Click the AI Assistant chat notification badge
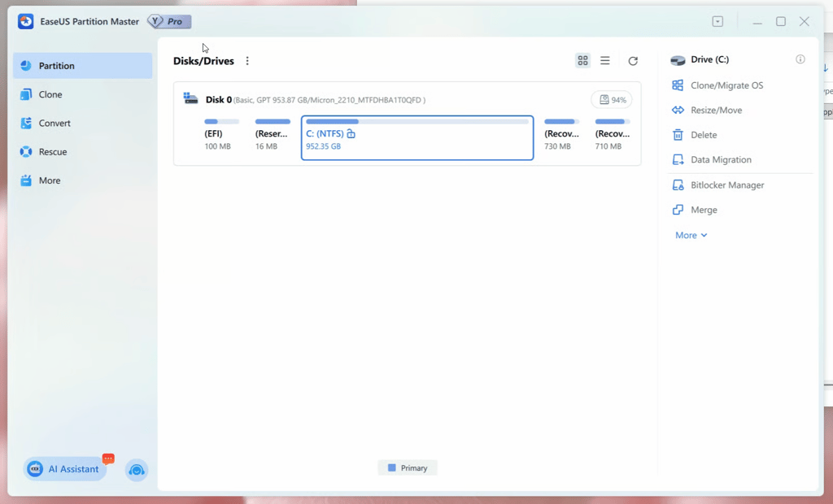833x504 pixels. 108,458
